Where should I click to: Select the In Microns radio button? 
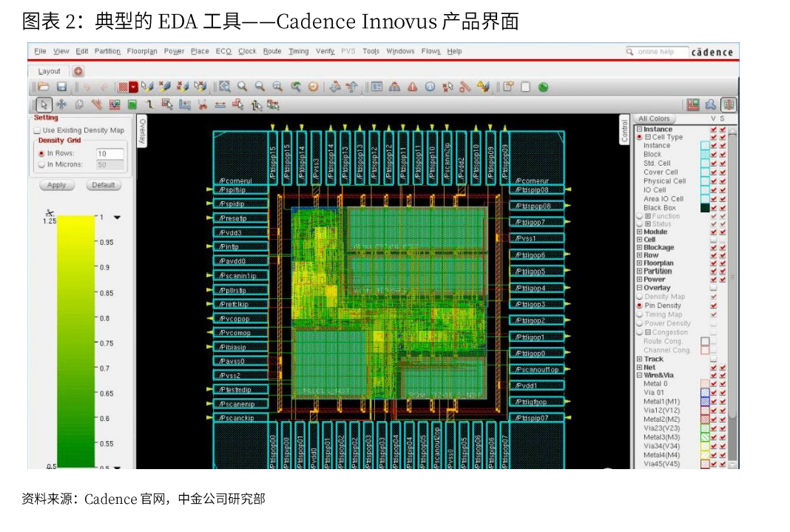(41, 164)
